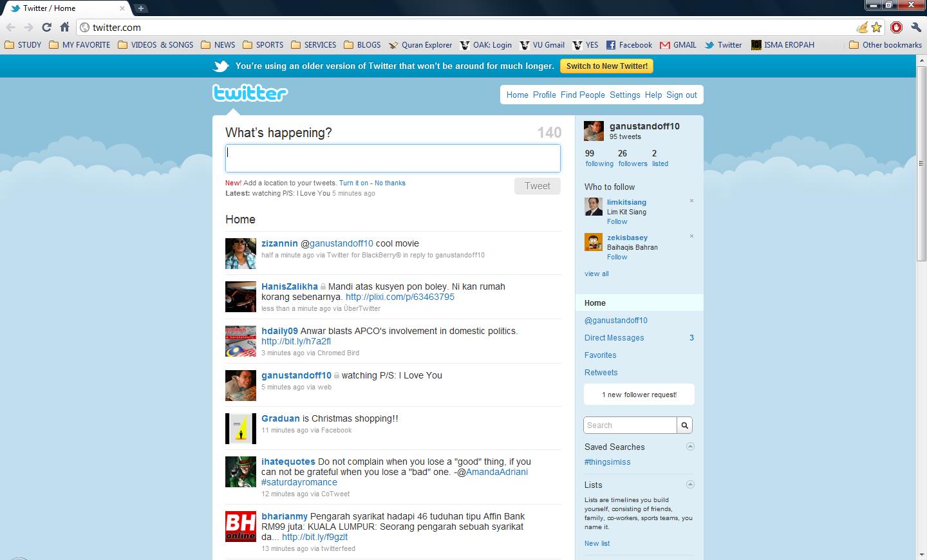Viewport: 927px width, 560px height.
Task: Open HanisZalikha's avatar
Action: [241, 297]
